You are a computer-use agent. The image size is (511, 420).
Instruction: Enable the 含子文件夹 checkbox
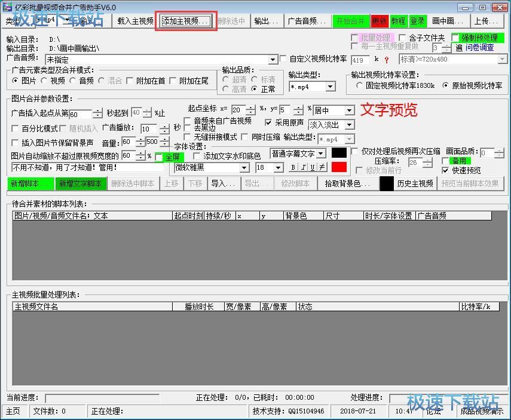point(403,38)
